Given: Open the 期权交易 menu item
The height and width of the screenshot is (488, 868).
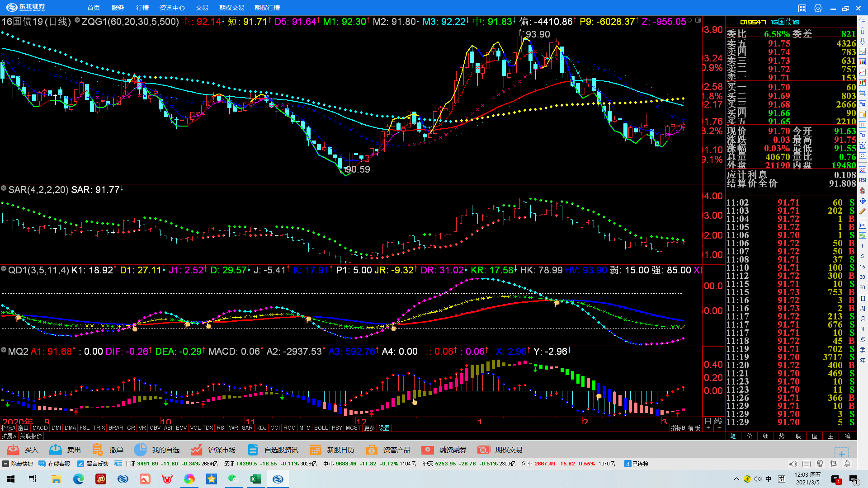Looking at the screenshot, I should click(x=231, y=8).
